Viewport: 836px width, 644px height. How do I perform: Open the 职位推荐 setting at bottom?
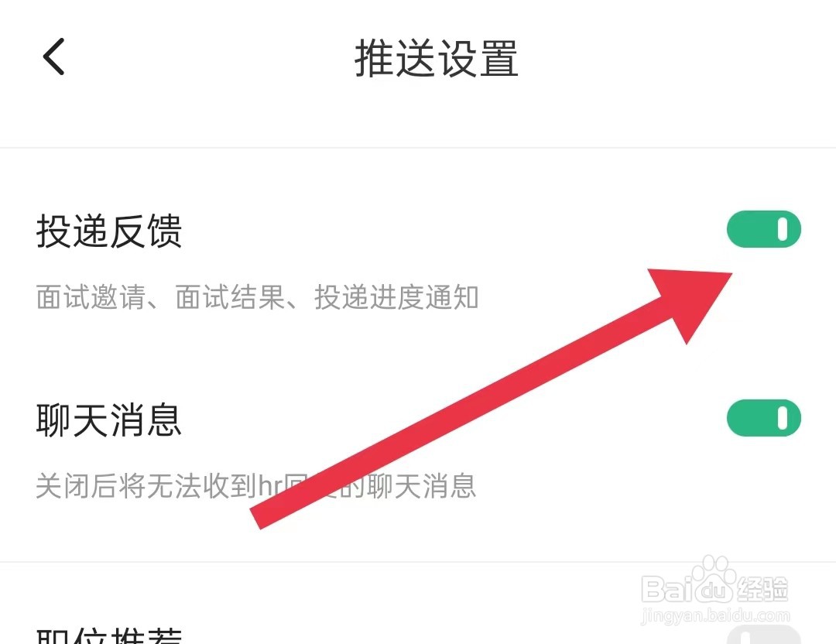click(109, 635)
